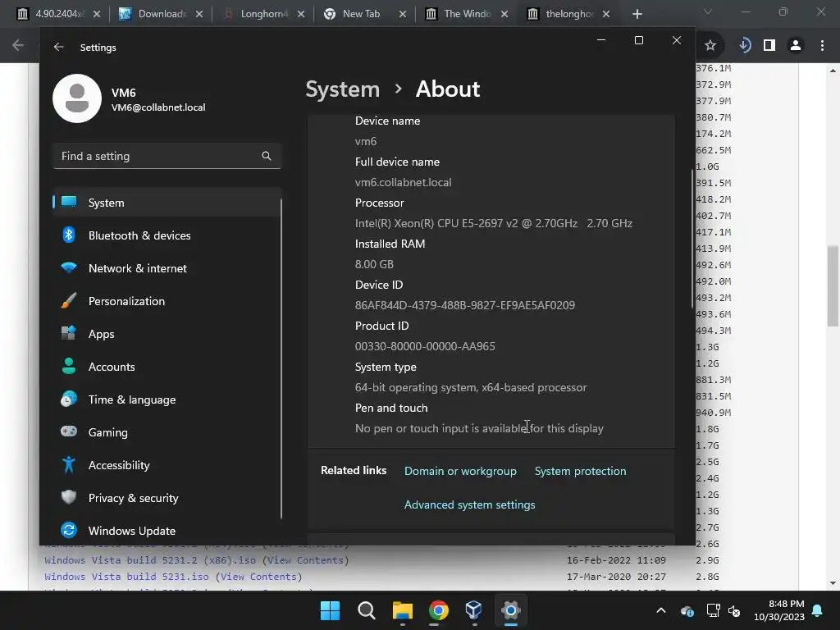Click the Device ID value 86AF844D-4379-488B-9827-EF9AE5AF0209
Image resolution: width=840 pixels, height=630 pixels.
coord(465,305)
